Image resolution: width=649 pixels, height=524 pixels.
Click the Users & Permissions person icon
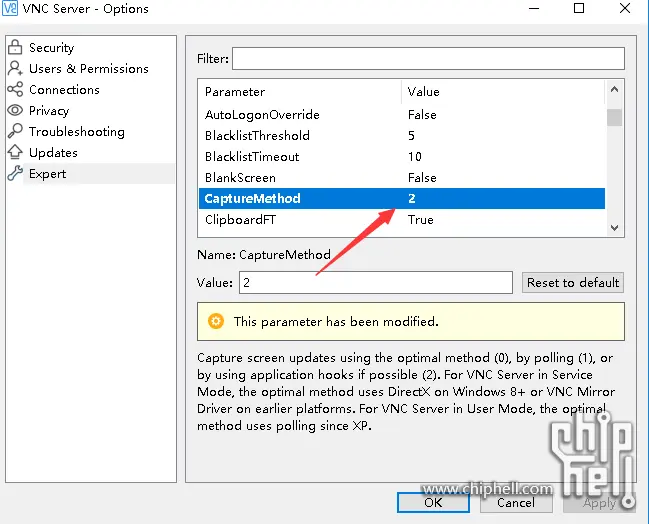(x=15, y=68)
